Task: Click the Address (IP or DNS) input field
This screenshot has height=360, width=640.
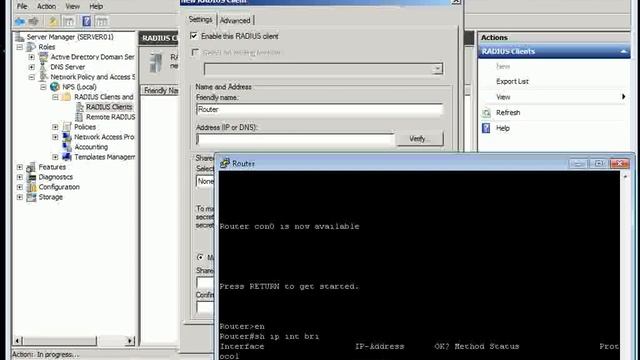Action: [x=296, y=139]
